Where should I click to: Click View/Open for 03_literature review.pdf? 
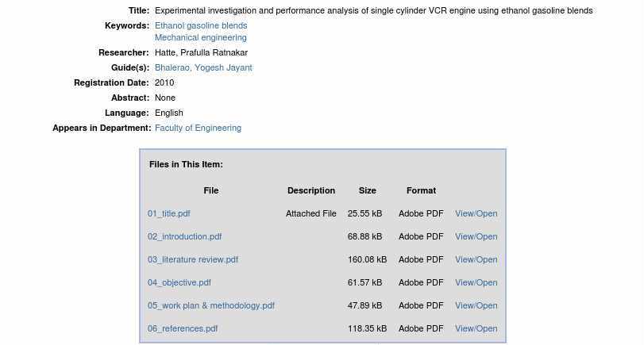click(476, 259)
